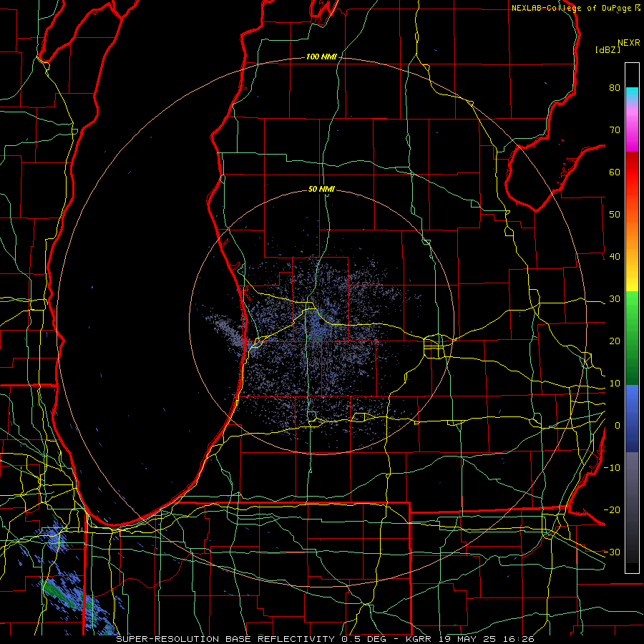644x644 pixels.
Task: Click the 40 dBZ value on the scale
Action: point(615,257)
